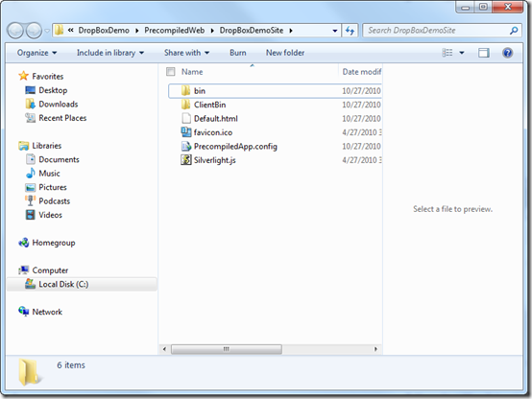Click Computer in navigation pane
532x399 pixels.
(x=50, y=270)
